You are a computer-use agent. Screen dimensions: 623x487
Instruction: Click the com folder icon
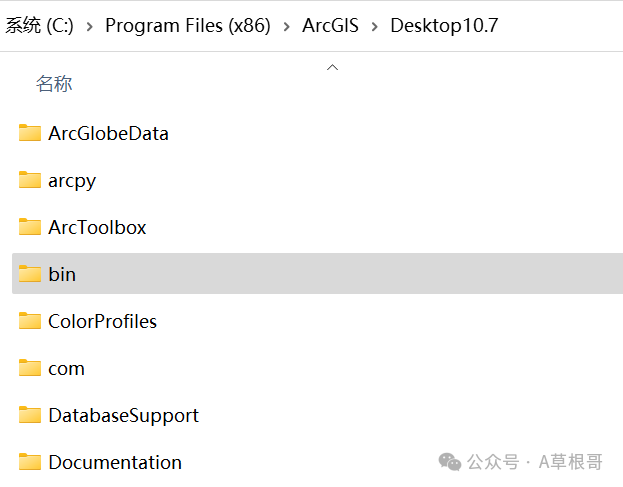30,368
